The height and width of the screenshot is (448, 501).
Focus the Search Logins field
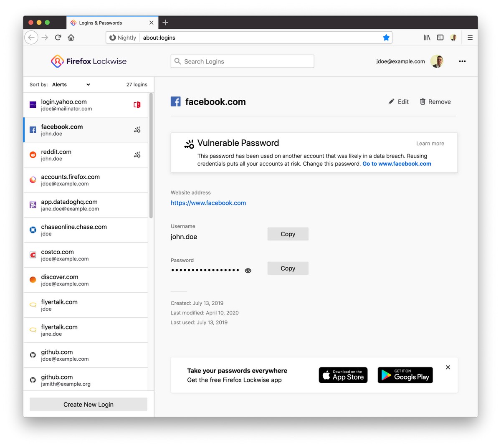(243, 61)
